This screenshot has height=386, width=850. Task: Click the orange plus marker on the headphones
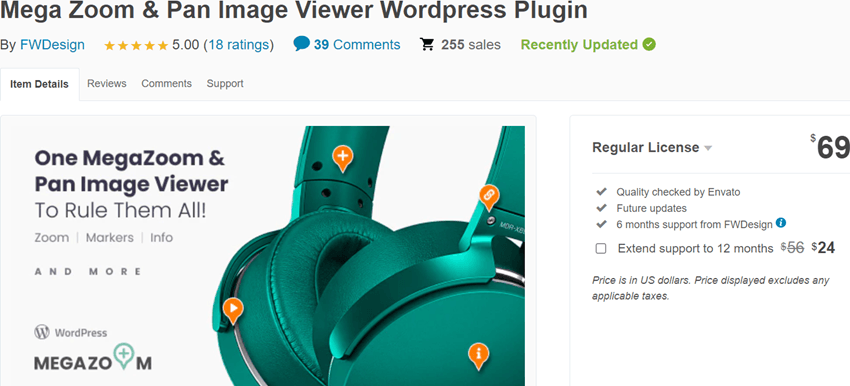(342, 158)
